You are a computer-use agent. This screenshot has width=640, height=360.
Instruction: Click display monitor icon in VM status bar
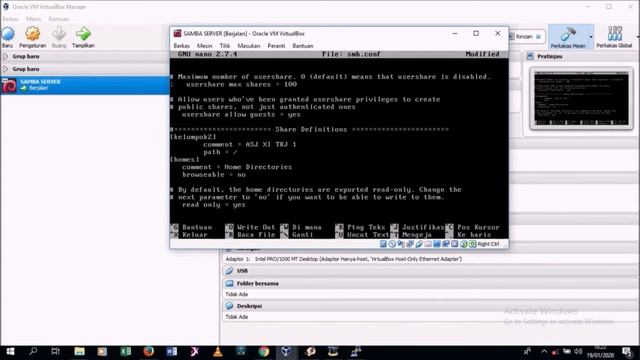coord(437,244)
